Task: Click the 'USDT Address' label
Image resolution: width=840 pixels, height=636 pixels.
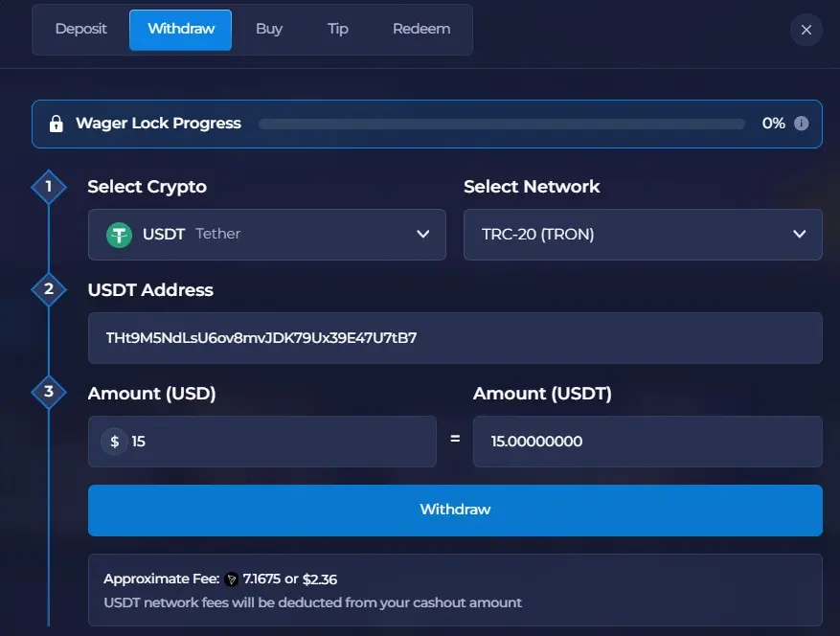Action: pyautogui.click(x=150, y=290)
